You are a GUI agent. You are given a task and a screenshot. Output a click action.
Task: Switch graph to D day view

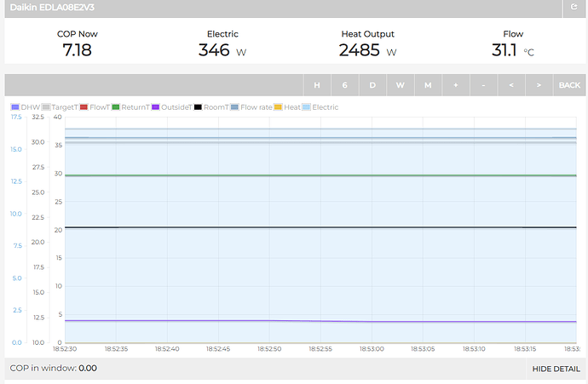pyautogui.click(x=372, y=85)
